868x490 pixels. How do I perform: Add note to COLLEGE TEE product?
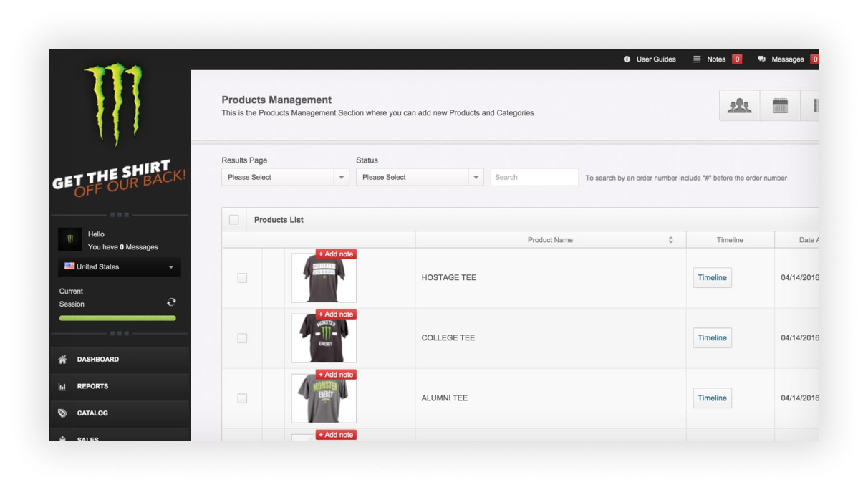tap(336, 314)
